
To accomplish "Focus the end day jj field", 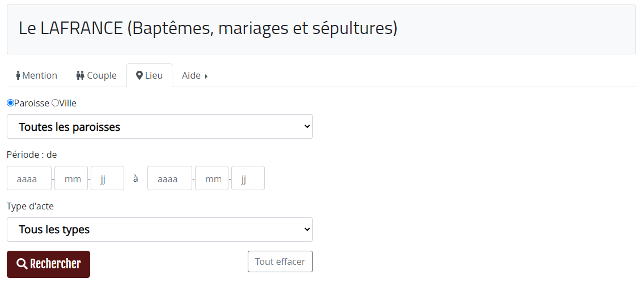I will [x=248, y=178].
